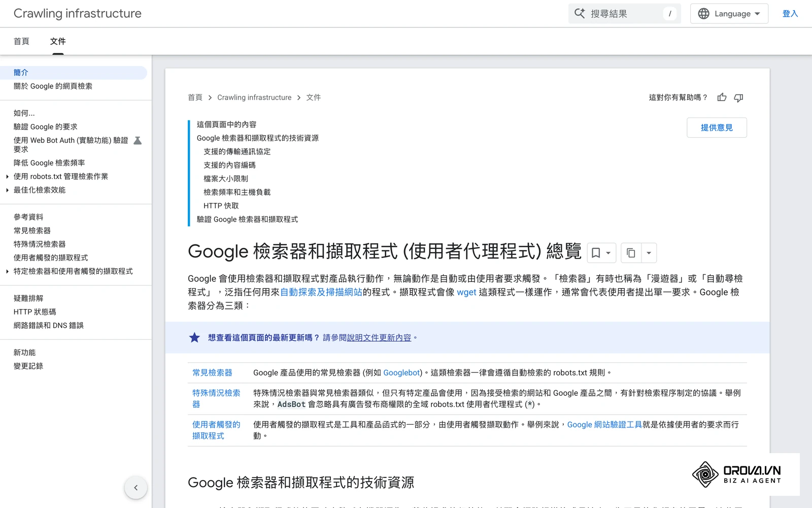Open 簡介 in the sidebar
The image size is (812, 508).
point(74,73)
